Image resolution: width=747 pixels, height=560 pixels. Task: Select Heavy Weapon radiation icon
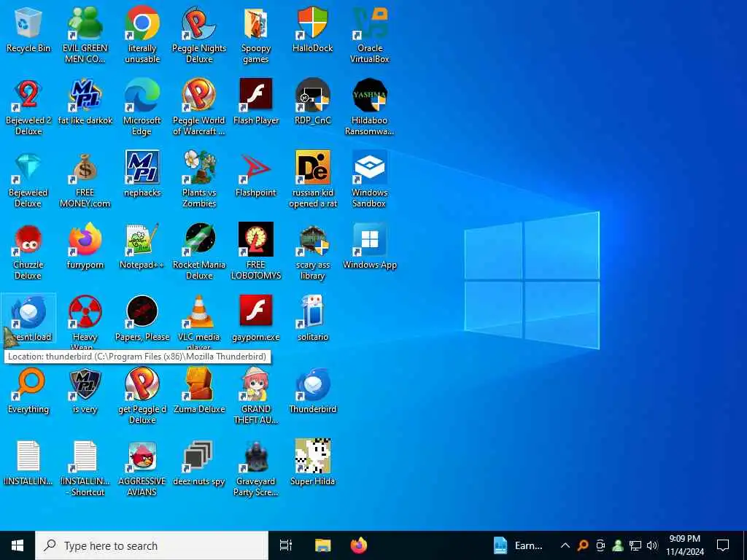click(85, 322)
